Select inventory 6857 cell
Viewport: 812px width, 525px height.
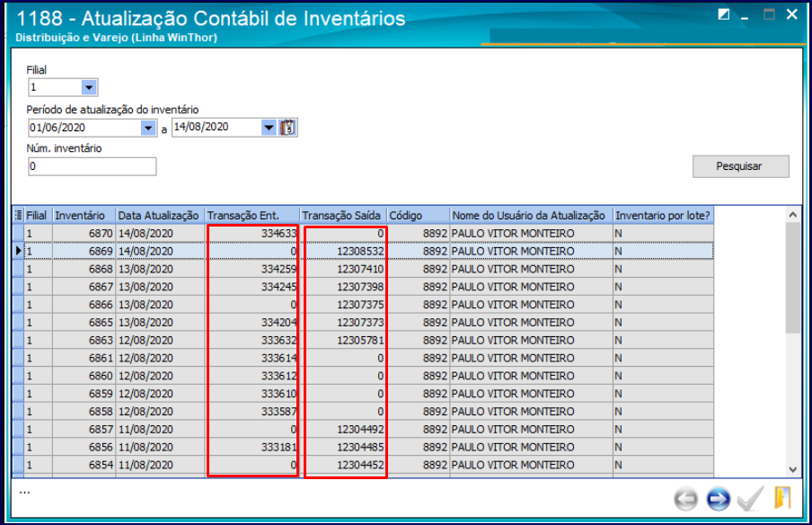84,430
